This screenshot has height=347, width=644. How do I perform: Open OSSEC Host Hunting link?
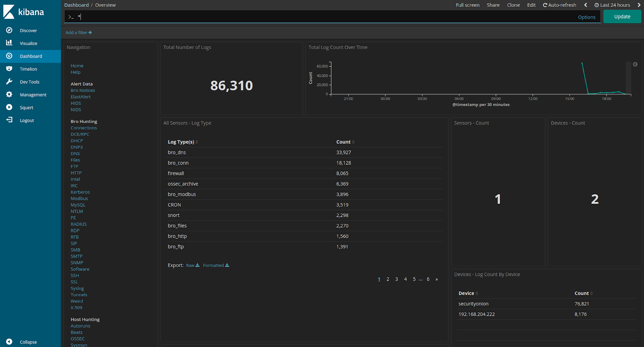tap(78, 339)
